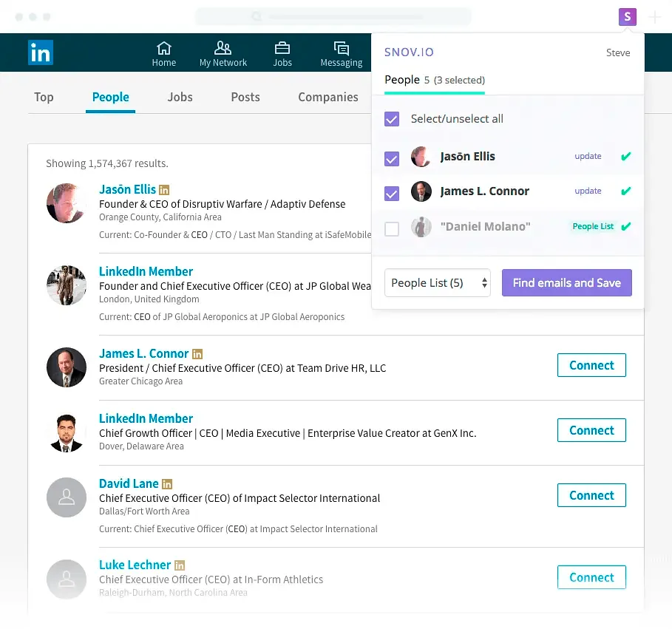The height and width of the screenshot is (629, 672).
Task: Open My Network from the navigation bar
Action: click(223, 48)
